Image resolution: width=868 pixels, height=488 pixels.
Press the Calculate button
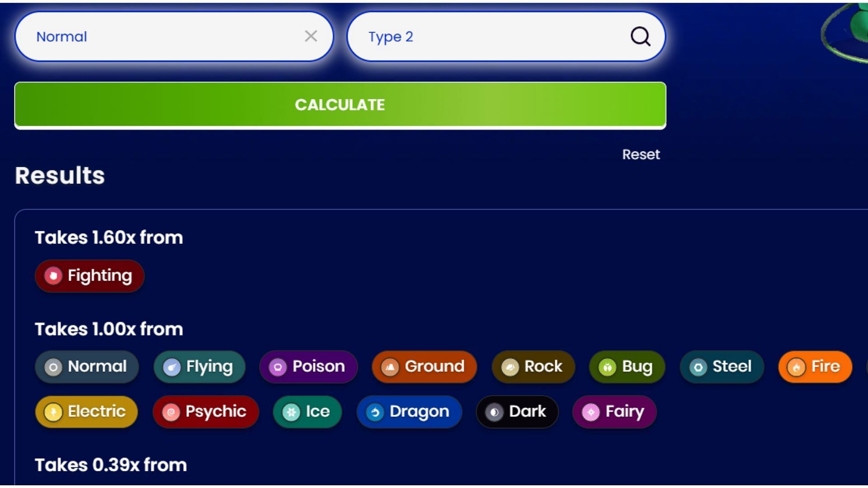340,104
